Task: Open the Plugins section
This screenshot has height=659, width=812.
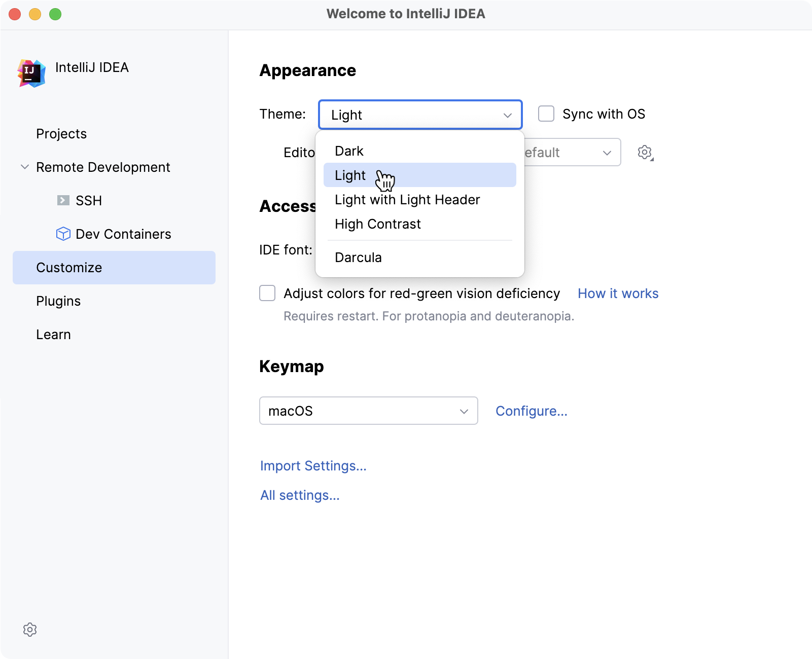Action: pos(114,301)
